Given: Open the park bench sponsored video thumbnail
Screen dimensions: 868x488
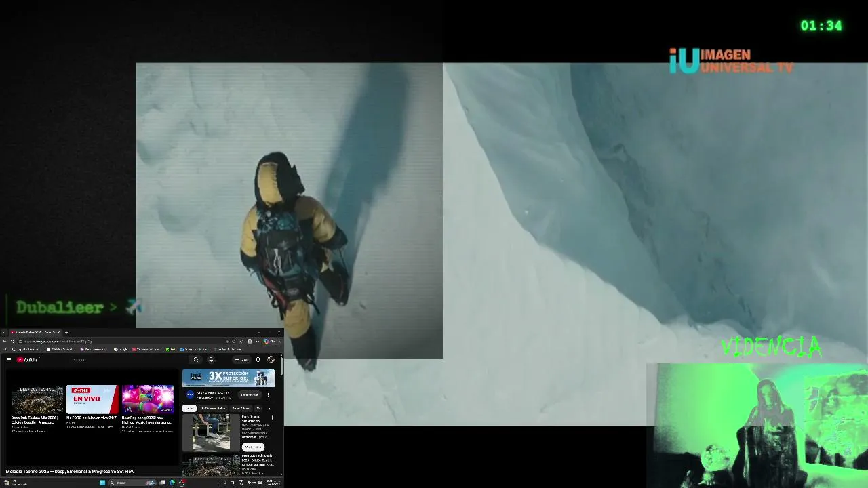Looking at the screenshot, I should tap(211, 432).
